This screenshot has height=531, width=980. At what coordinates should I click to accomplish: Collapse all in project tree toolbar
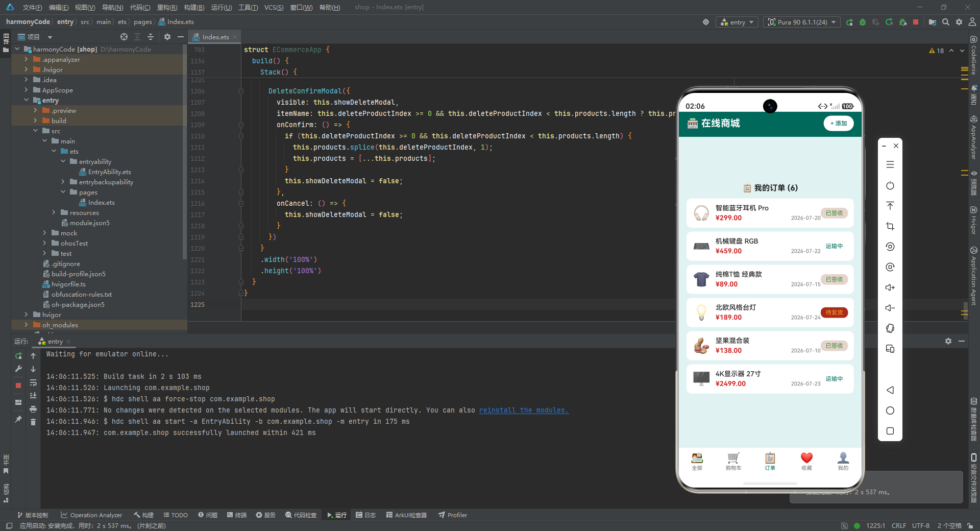pos(151,37)
